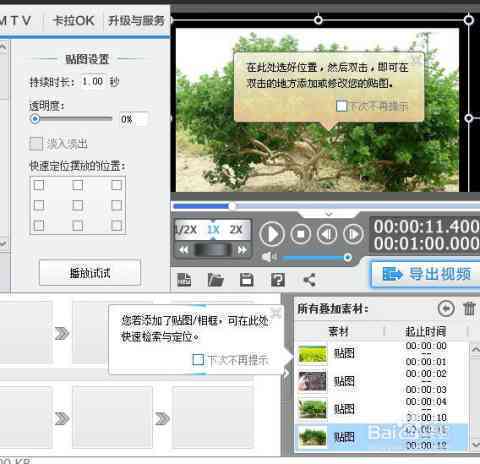This screenshot has height=464, width=480.
Task: Select the second 贴图 dark thumbnail
Action: tap(312, 381)
